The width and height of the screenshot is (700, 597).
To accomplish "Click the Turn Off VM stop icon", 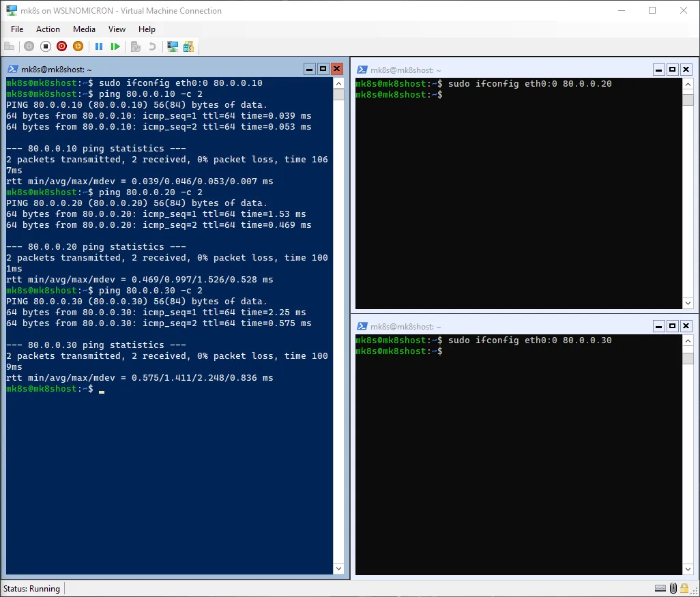I will (46, 46).
